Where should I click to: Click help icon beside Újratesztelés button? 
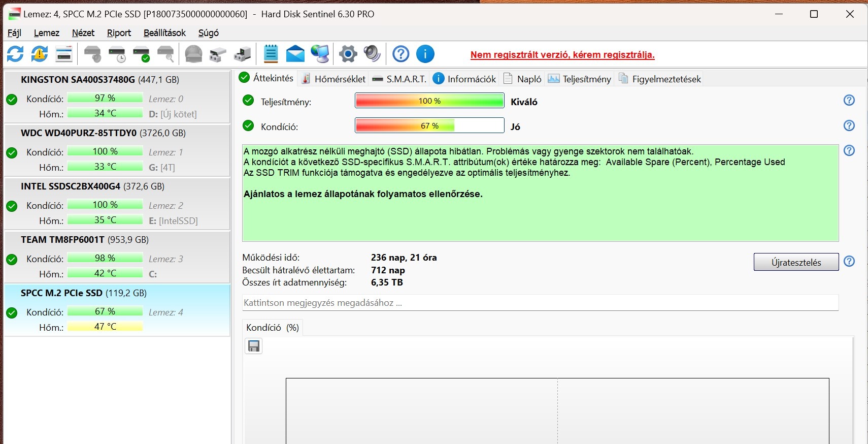tap(849, 261)
